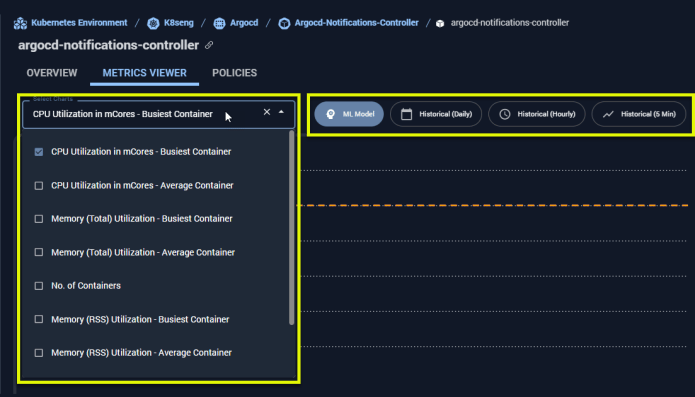
Task: Switch to the OVERVIEW tab
Action: point(52,73)
